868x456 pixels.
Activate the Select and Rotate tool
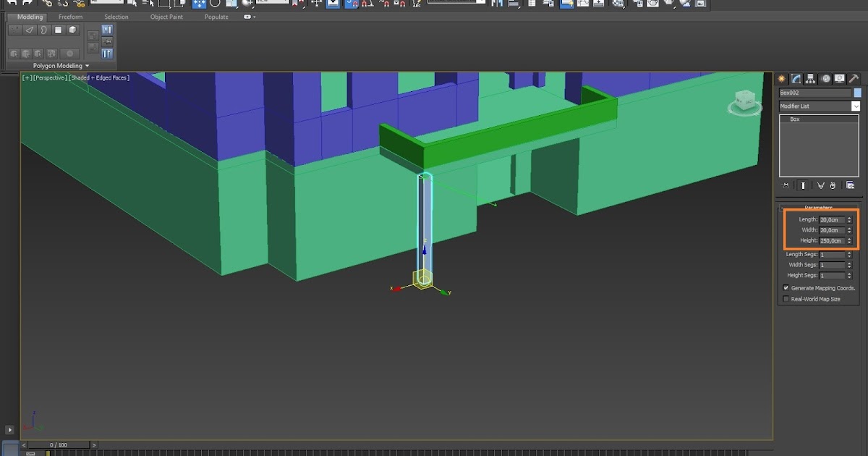point(216,4)
